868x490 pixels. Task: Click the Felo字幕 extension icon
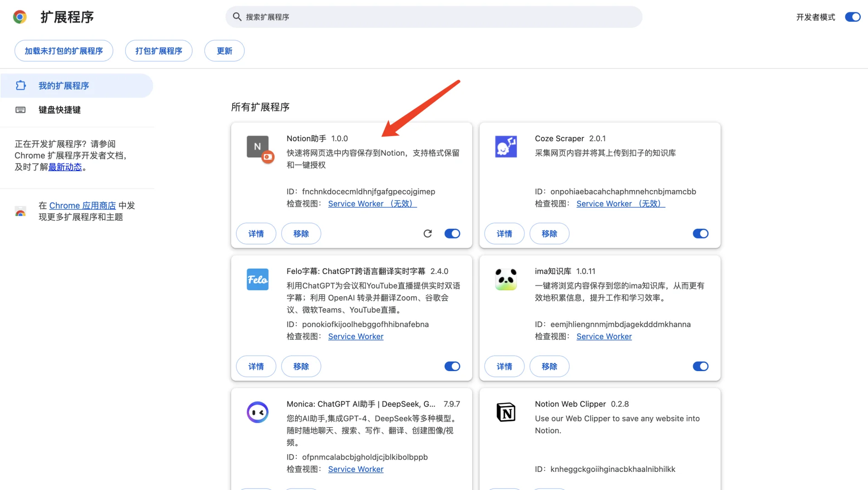coord(257,279)
